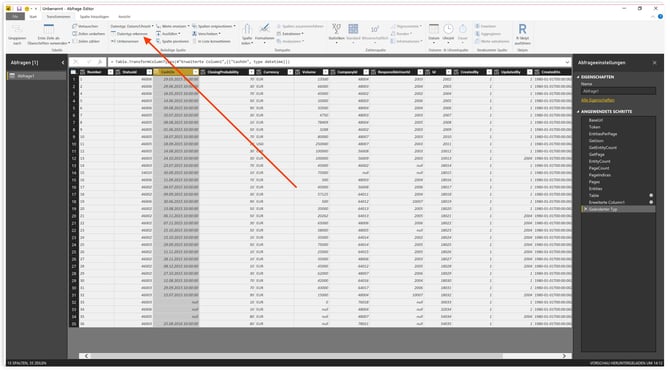Click Datentyp erkennen in ribbon

[129, 34]
